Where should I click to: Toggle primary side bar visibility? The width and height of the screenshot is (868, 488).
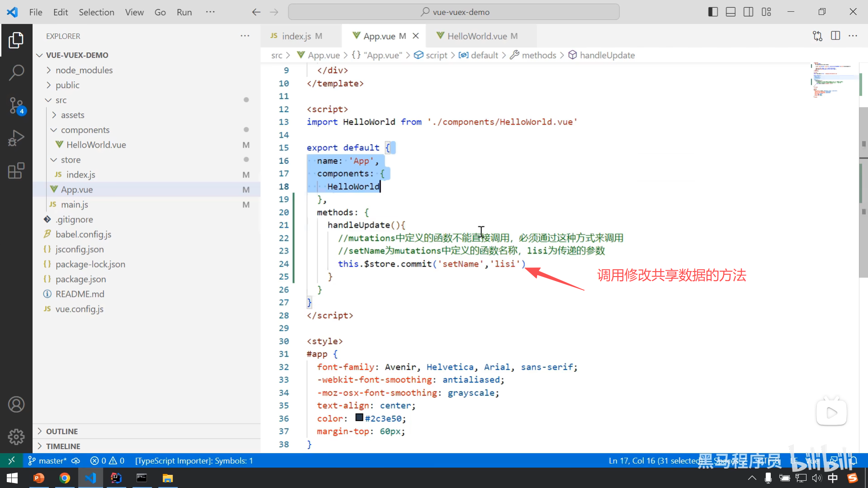(x=713, y=12)
